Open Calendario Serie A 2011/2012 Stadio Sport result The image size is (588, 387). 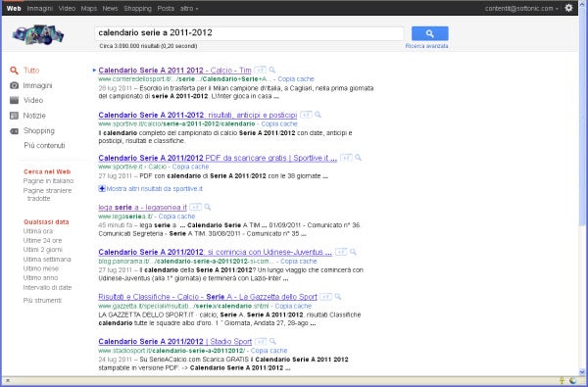point(175,342)
